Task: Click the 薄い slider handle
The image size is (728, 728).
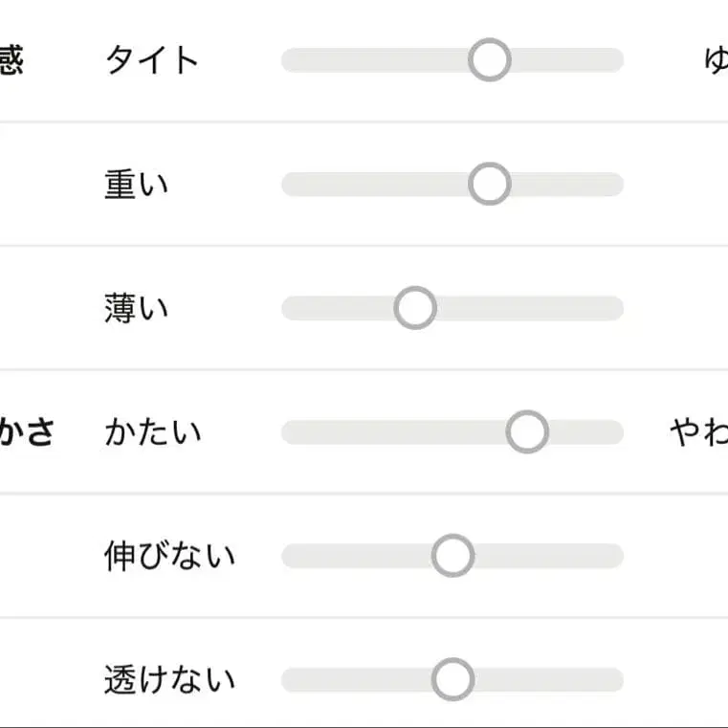Action: pos(415,308)
